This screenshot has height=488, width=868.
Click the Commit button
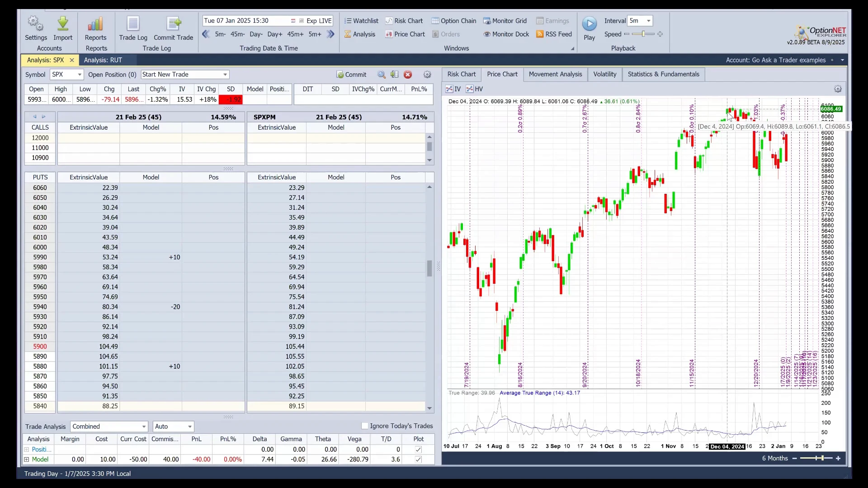click(351, 75)
